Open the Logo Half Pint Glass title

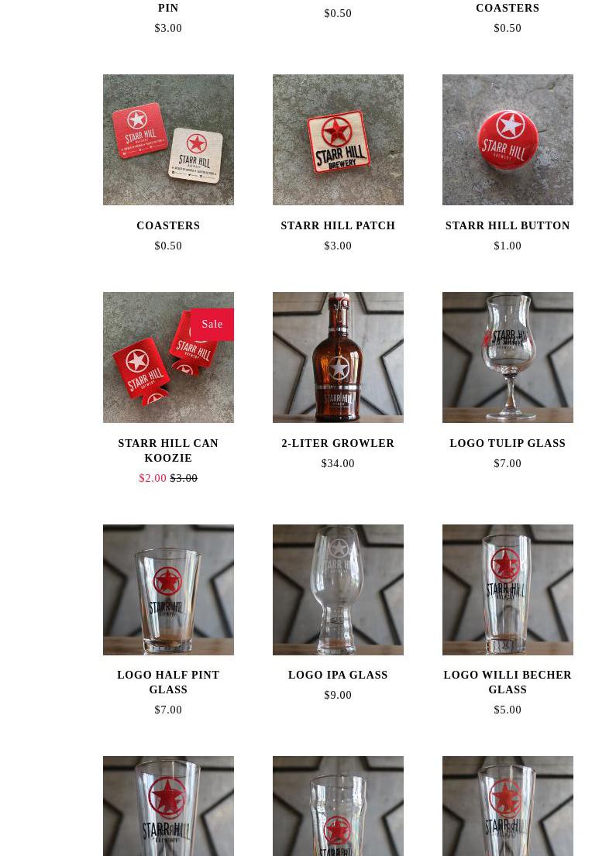point(168,682)
